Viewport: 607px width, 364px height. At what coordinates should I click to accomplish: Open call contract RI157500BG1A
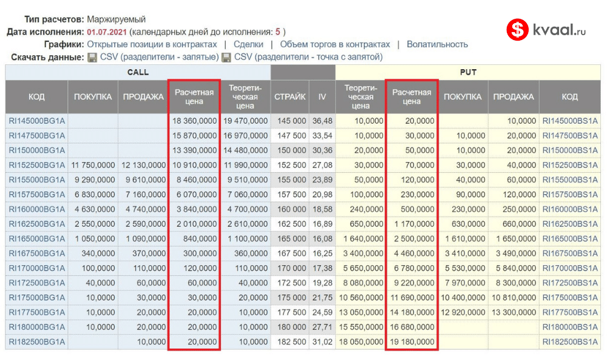(x=37, y=195)
